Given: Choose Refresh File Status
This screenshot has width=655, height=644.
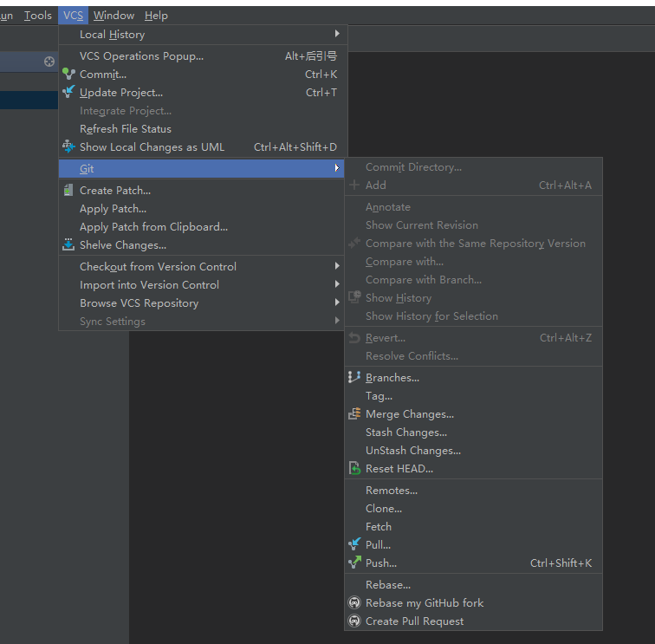Looking at the screenshot, I should 203,129.
